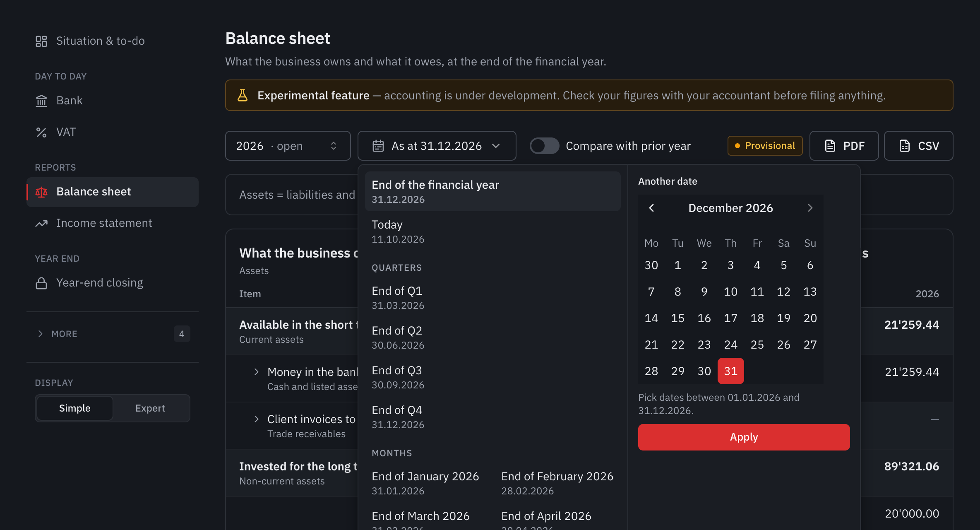Click the red Apply button

click(744, 437)
